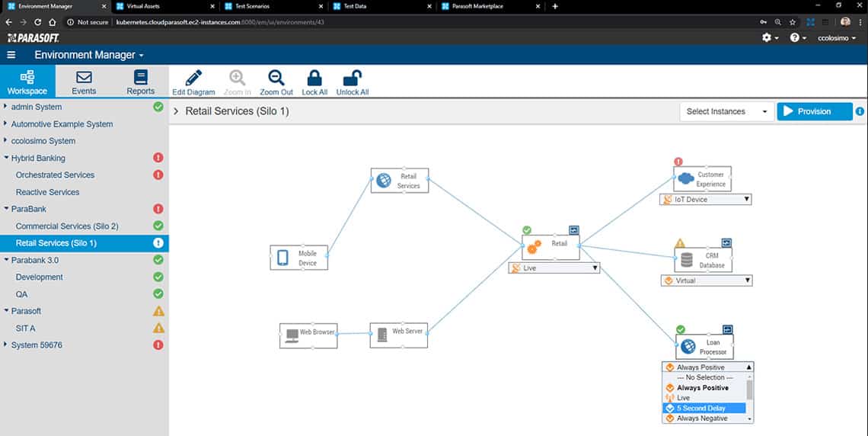
Task: Expand the admin System tree node
Action: 6,107
